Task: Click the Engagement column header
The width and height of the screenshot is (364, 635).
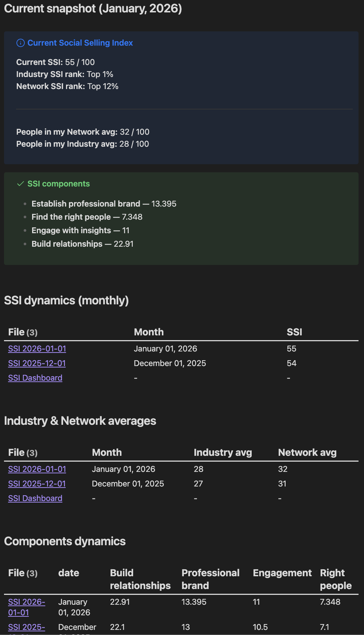Action: 282,573
